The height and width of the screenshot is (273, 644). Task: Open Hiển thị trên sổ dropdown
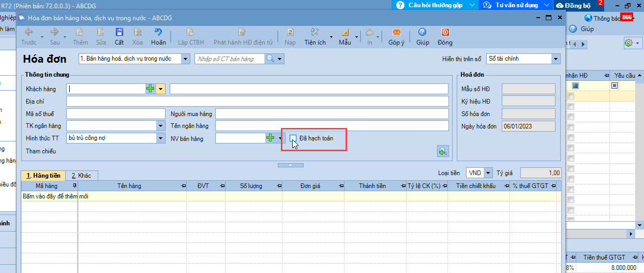(556, 59)
